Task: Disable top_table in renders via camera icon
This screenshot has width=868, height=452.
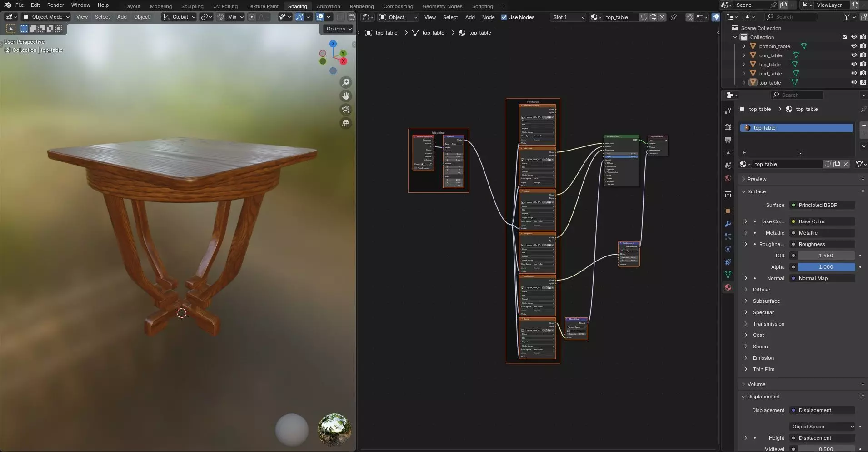Action: tap(863, 83)
